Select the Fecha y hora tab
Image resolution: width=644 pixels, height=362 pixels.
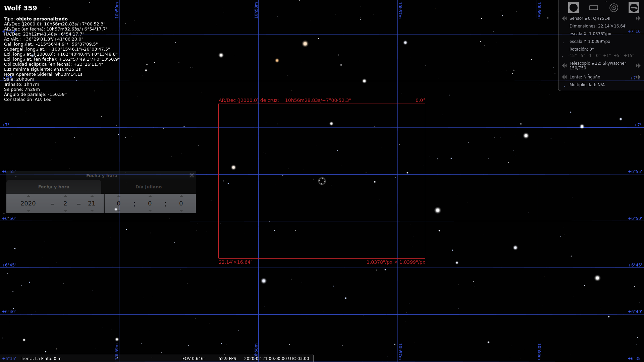[x=54, y=187]
